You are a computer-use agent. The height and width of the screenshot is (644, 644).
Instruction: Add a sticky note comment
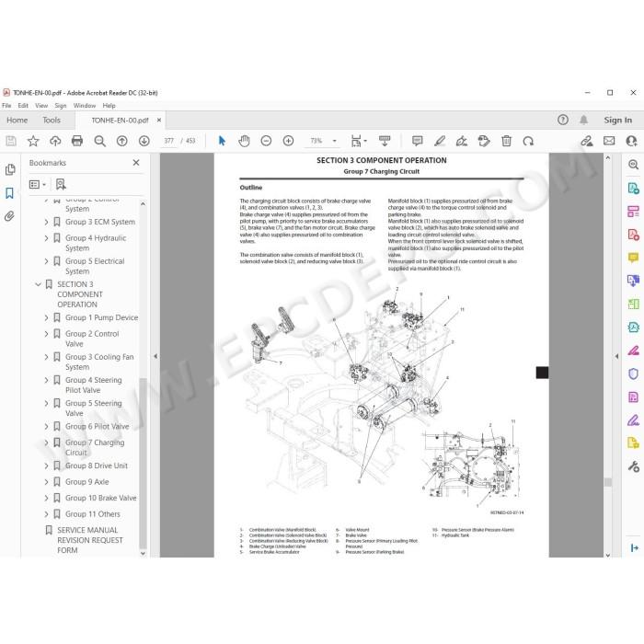point(418,141)
